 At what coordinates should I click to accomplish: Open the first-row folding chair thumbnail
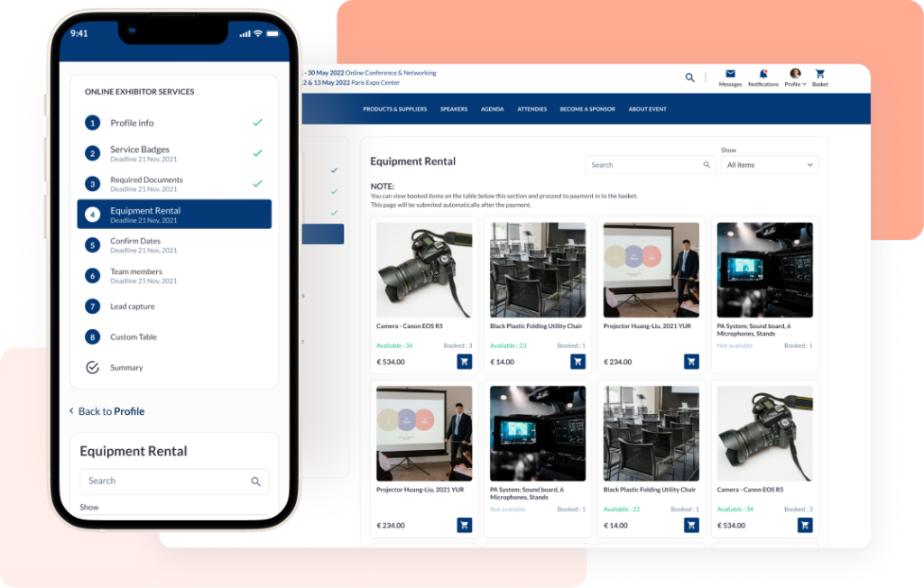point(538,270)
